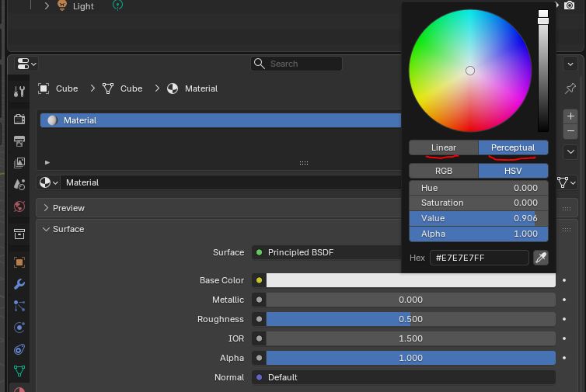Add a new material slot
The height and width of the screenshot is (392, 586).
tap(570, 116)
